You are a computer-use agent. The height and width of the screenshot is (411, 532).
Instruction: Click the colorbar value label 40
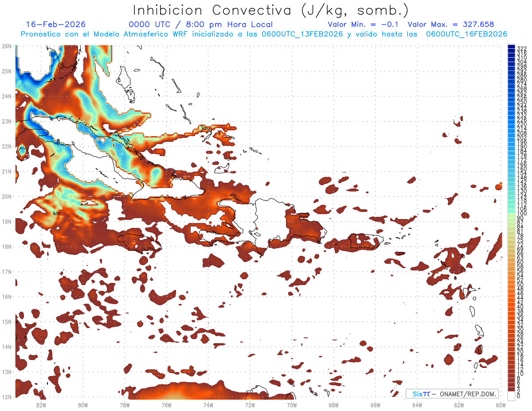point(520,307)
